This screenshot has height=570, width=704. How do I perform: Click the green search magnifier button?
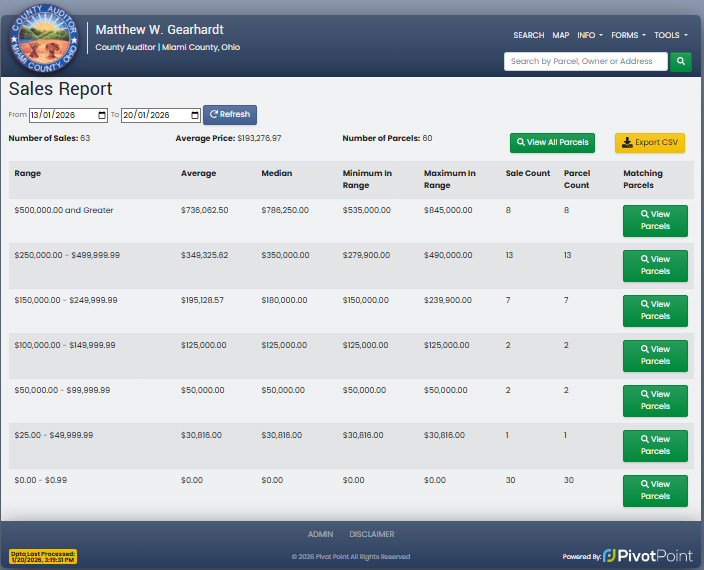coord(680,62)
